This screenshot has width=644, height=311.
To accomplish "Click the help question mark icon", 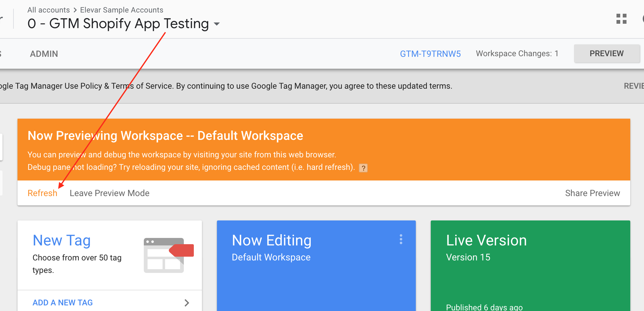I will click(x=363, y=168).
